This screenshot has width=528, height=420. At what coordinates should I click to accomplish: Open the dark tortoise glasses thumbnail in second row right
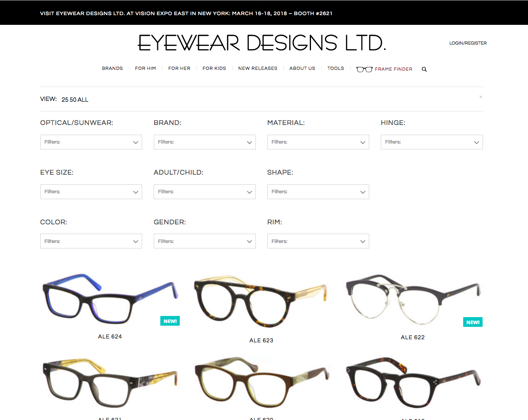pos(413,382)
